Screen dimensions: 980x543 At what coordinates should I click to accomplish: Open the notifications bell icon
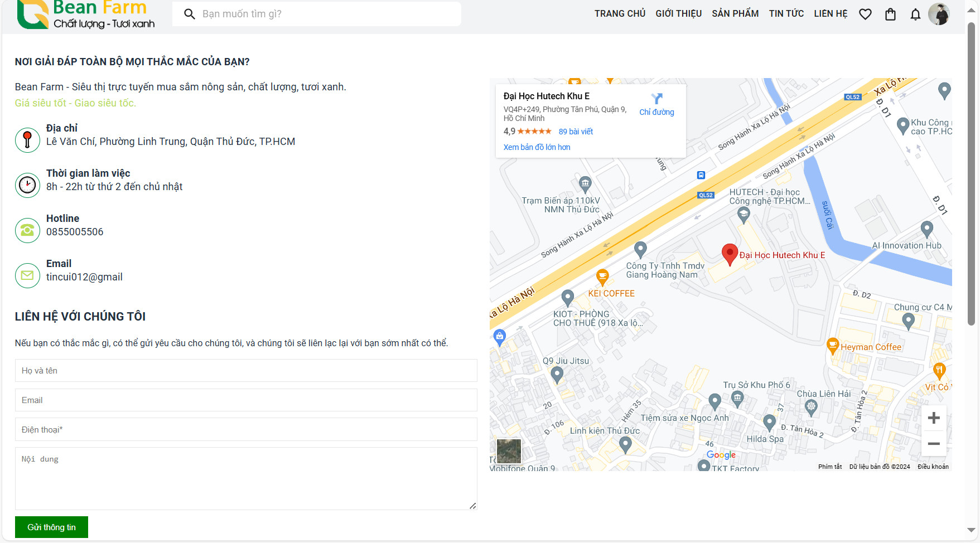(x=915, y=14)
